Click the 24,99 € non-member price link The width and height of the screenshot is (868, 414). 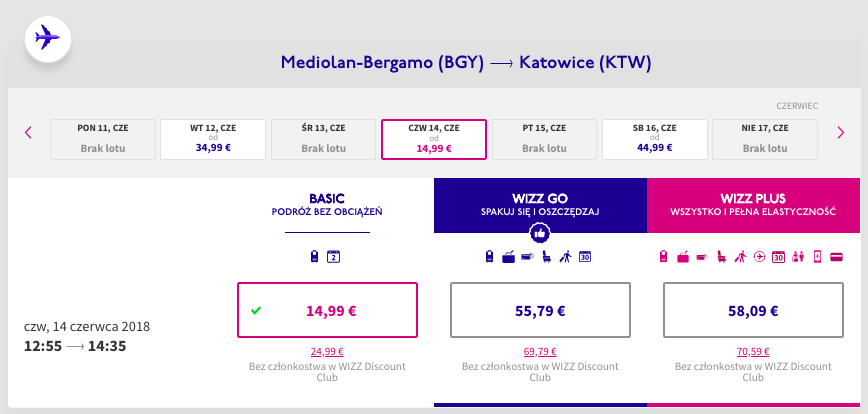[x=327, y=351]
